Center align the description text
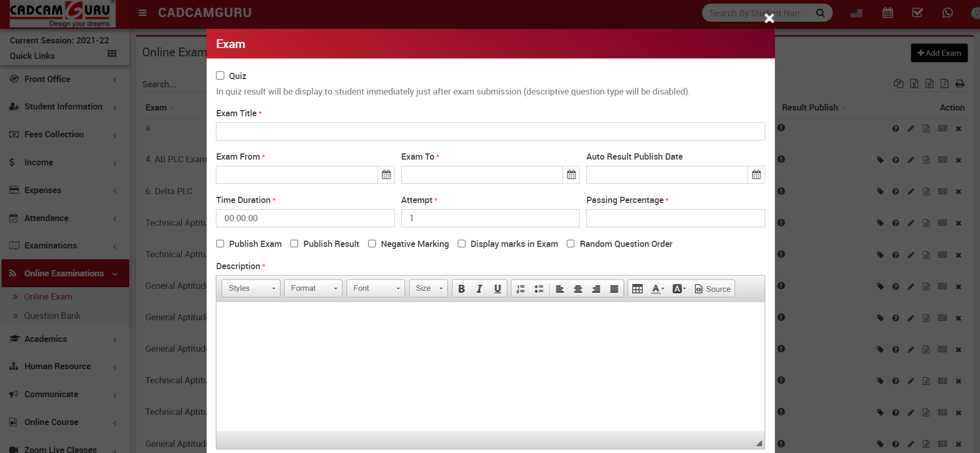This screenshot has height=453, width=980. [x=578, y=289]
